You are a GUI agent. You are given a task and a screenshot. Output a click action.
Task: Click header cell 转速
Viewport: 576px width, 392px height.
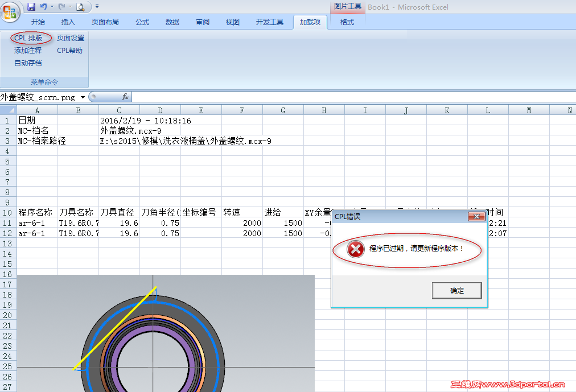click(x=242, y=213)
